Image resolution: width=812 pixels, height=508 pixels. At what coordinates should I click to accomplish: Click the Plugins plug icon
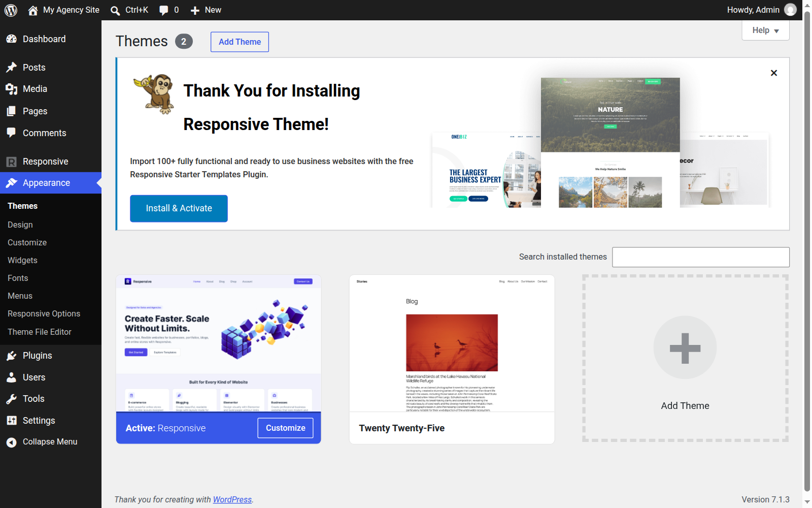pyautogui.click(x=12, y=356)
